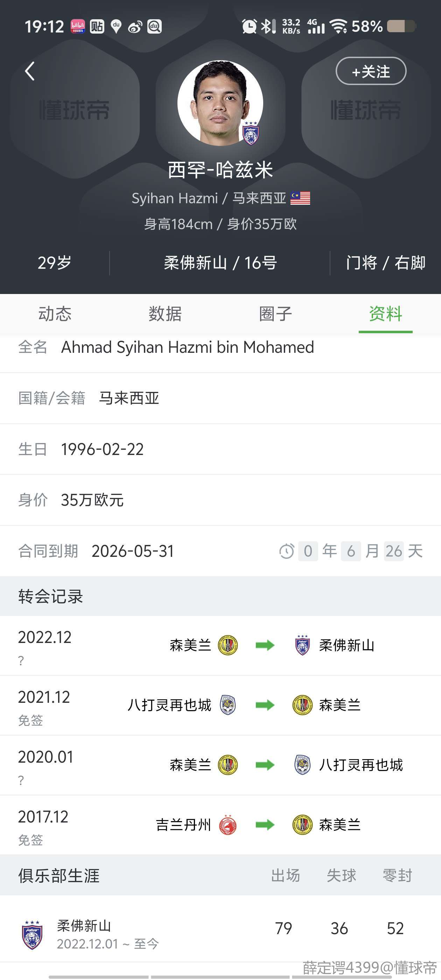Tap the 2017.12 transfer record row
The width and height of the screenshot is (441, 980).
point(220,825)
